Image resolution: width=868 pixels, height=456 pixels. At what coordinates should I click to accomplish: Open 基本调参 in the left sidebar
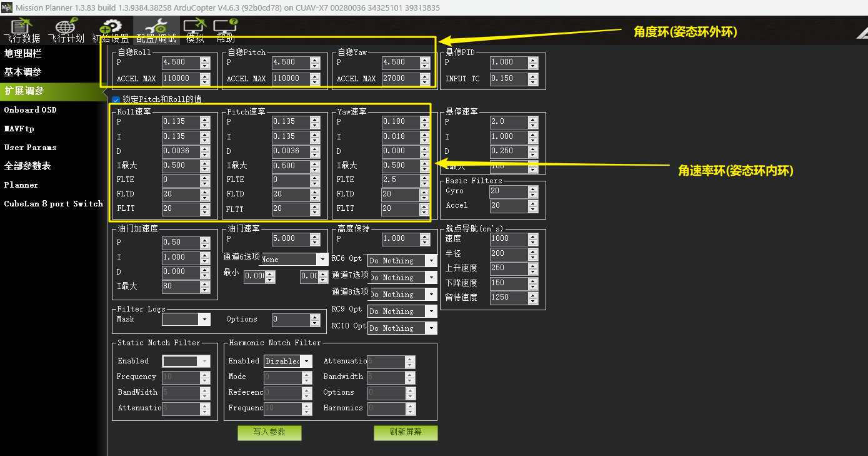[23, 73]
